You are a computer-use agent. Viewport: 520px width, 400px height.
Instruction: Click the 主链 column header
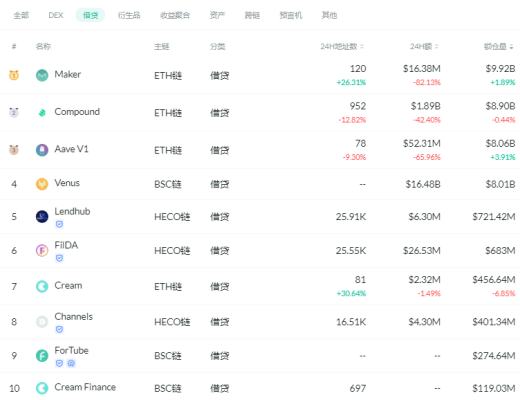(x=162, y=46)
